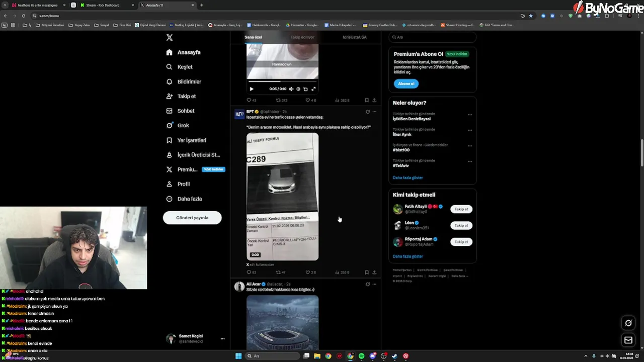Image resolution: width=644 pixels, height=362 pixels.
Task: Share the BPT post
Action: point(374,272)
